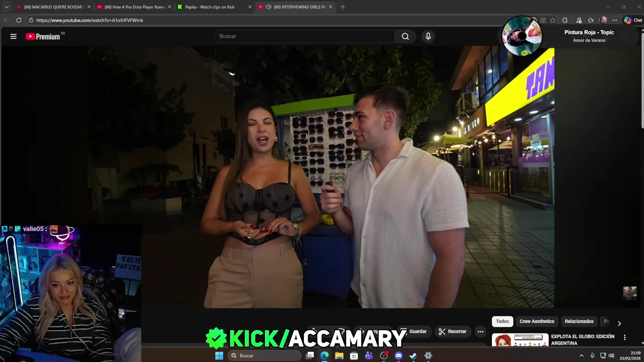The height and width of the screenshot is (362, 644).
Task: Open EXPLOTA EL GLOBO: EDICIÓN ARGENTINA title link
Action: (583, 339)
